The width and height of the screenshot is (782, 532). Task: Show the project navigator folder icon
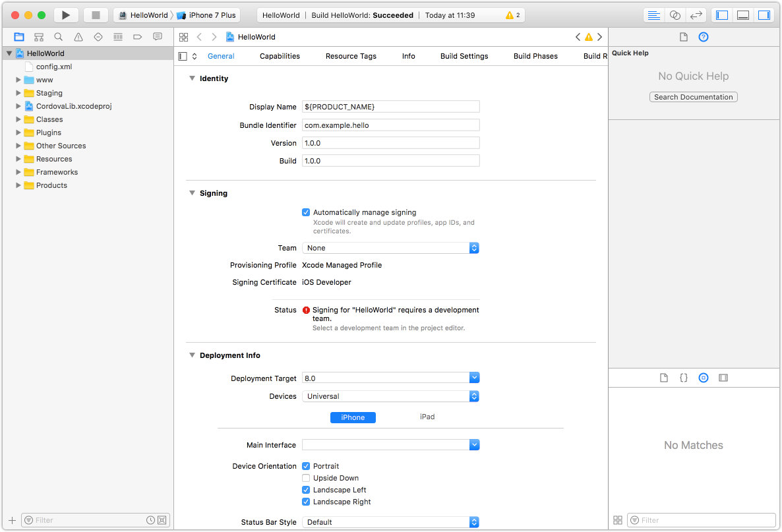tap(19, 37)
